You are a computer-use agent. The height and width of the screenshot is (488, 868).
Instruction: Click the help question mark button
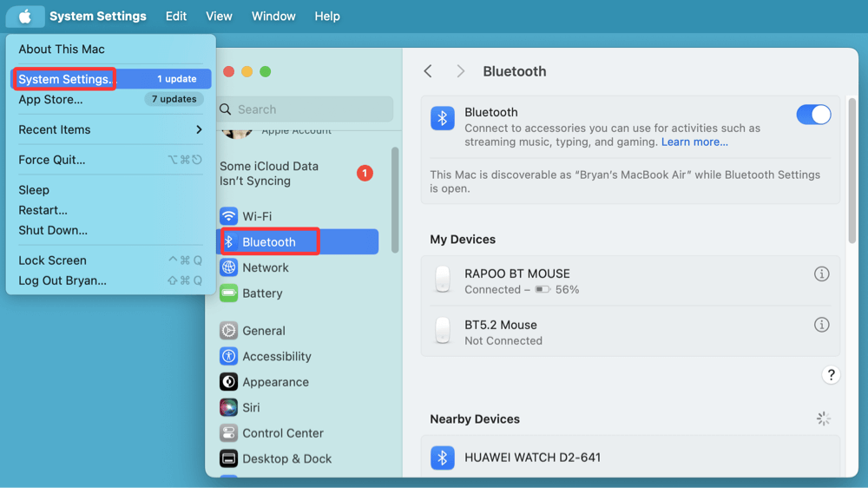[831, 375]
